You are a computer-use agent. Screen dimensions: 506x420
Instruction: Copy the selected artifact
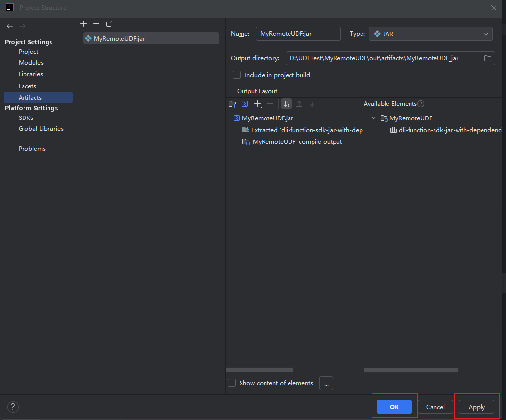tap(109, 24)
